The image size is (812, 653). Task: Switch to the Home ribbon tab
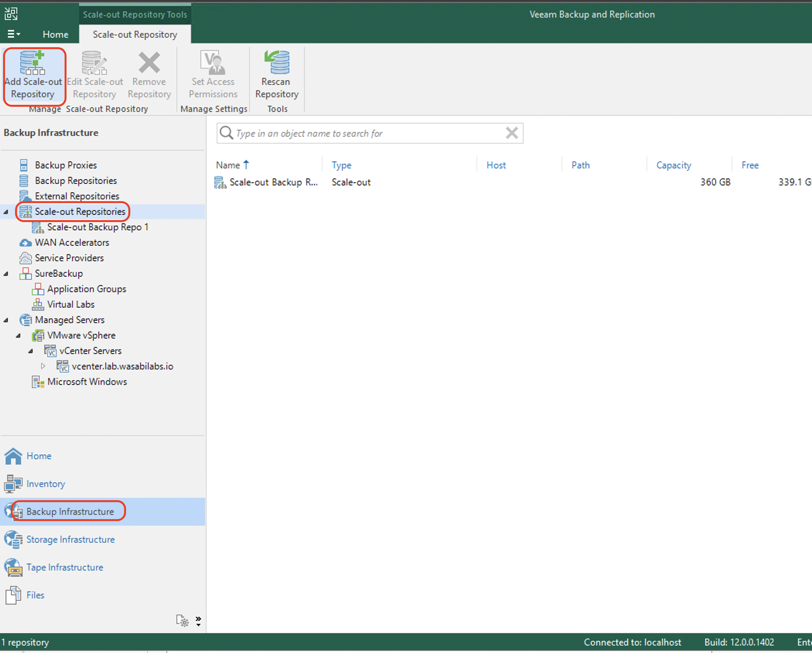tap(55, 34)
